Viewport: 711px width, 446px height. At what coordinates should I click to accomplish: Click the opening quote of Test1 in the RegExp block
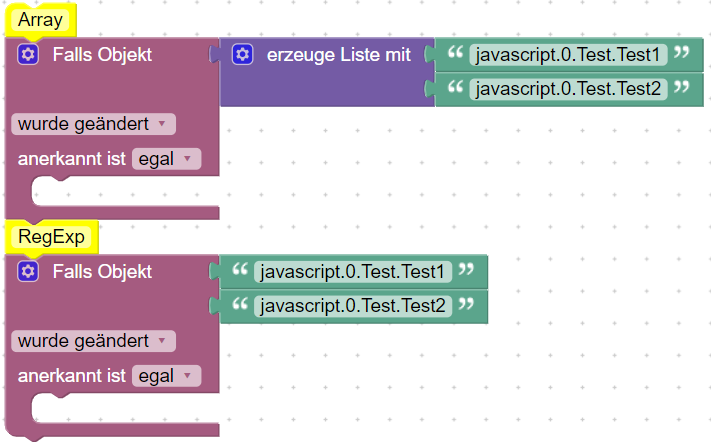point(240,271)
